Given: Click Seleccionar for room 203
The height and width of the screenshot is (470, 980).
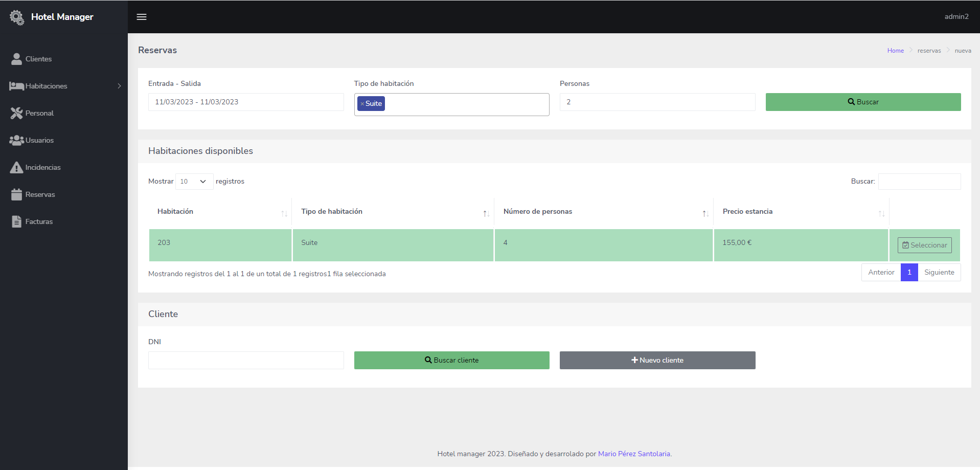Looking at the screenshot, I should point(924,245).
